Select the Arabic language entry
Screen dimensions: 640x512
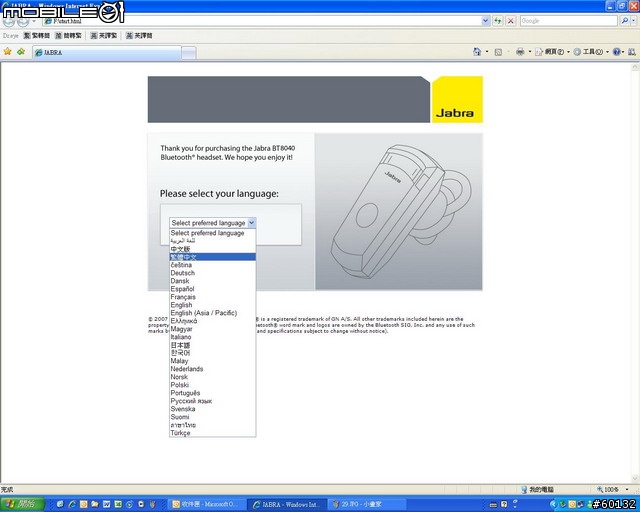pyautogui.click(x=213, y=241)
